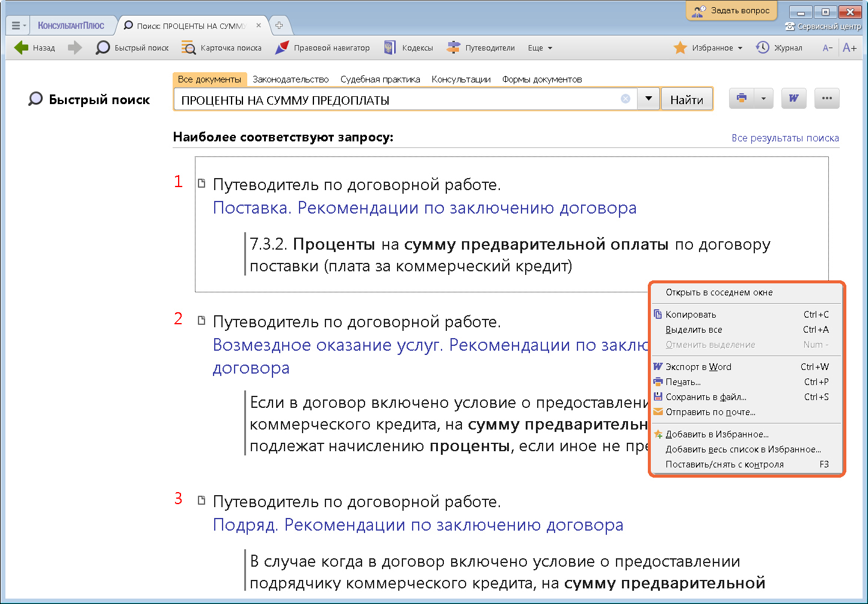Expand search history dropdown arrow

648,99
